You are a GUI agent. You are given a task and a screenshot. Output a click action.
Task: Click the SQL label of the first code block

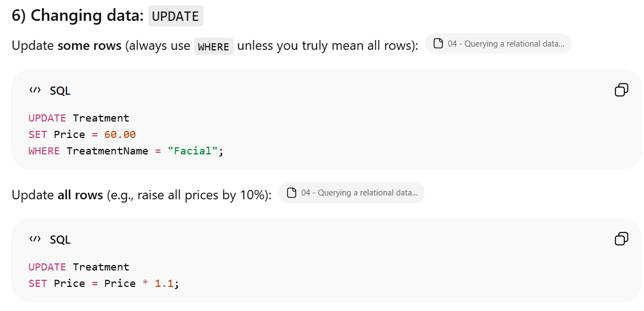[x=60, y=91]
